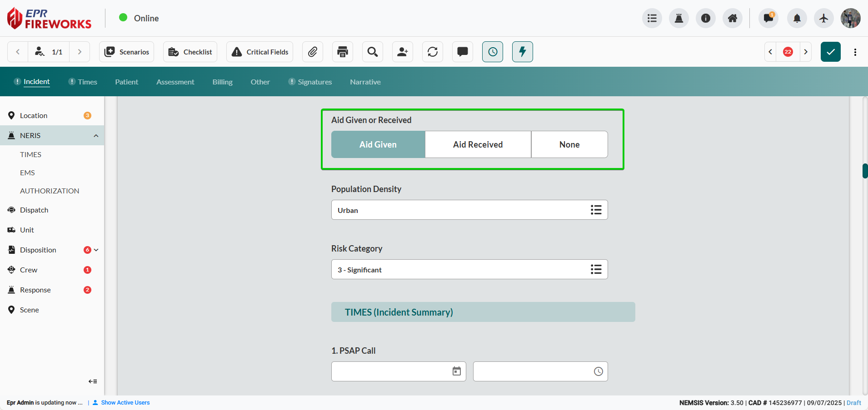
Task: Open the lightning bolt quick action
Action: coord(522,52)
